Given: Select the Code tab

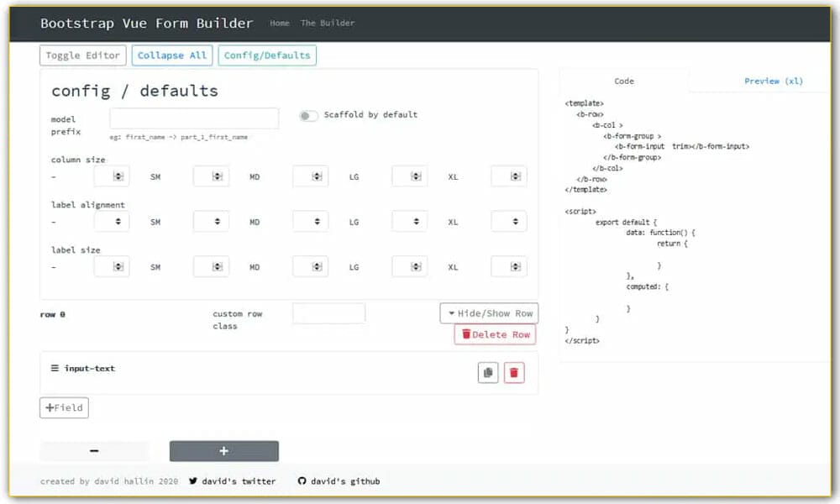Looking at the screenshot, I should pos(624,81).
